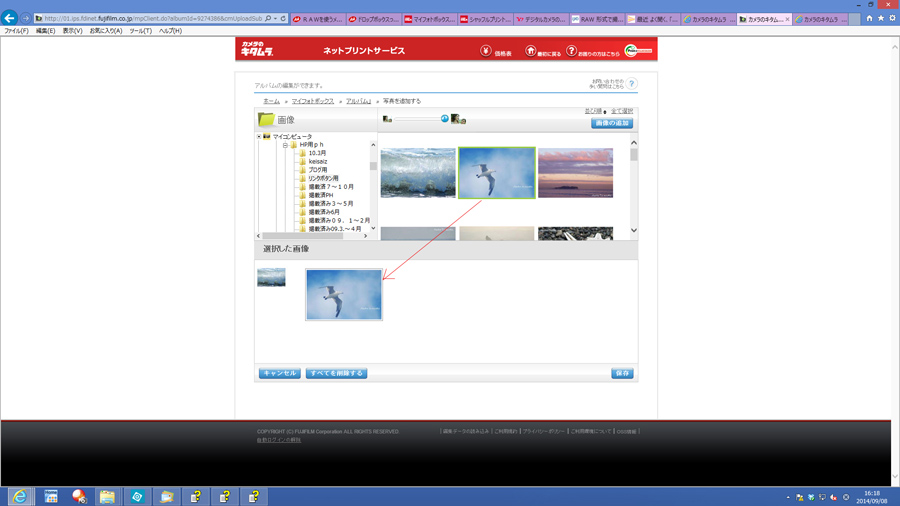Click the すべてを削除する button
Image resolution: width=900 pixels, height=506 pixels.
[336, 373]
